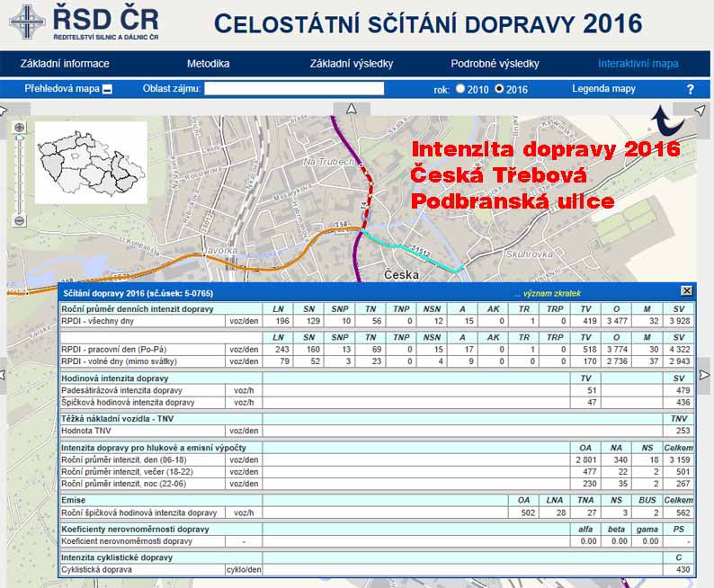Open the Podrobné výsledky tab
714x588 pixels.
pos(495,64)
